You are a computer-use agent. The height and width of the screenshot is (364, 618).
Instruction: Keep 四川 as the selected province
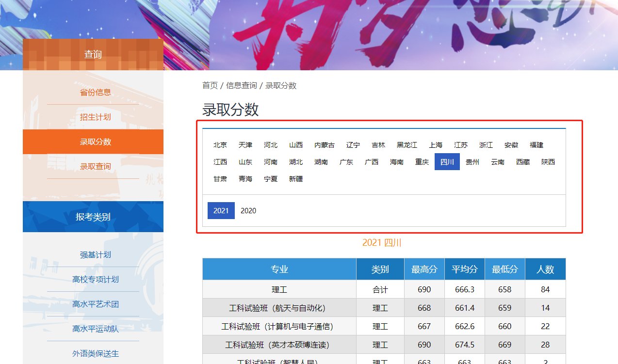point(447,162)
